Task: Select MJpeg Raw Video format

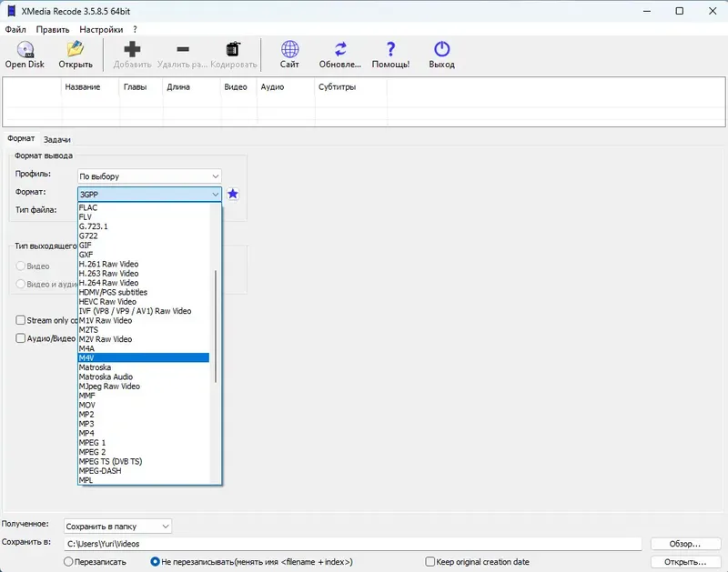Action: tap(144, 386)
